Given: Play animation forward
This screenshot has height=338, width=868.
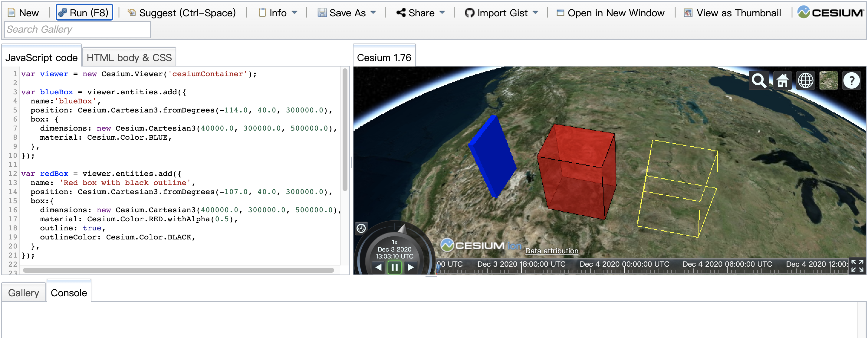Looking at the screenshot, I should (x=410, y=268).
